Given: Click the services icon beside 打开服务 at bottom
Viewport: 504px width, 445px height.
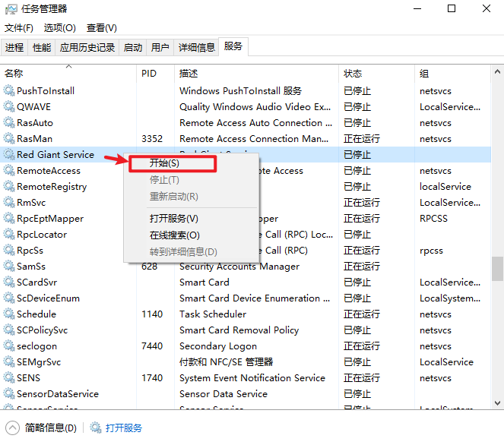Looking at the screenshot, I should (96, 428).
